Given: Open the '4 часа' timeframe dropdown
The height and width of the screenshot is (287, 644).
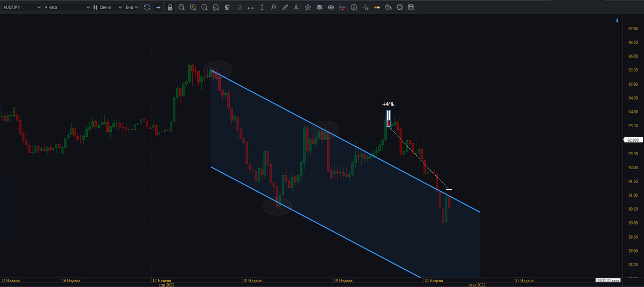Looking at the screenshot, I should [67, 7].
